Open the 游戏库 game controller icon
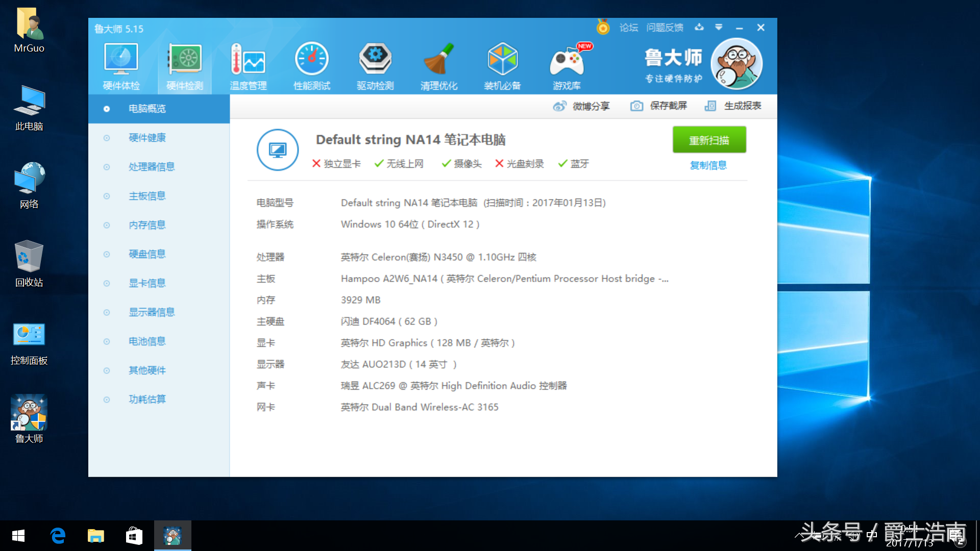Image resolution: width=980 pixels, height=551 pixels. click(567, 67)
